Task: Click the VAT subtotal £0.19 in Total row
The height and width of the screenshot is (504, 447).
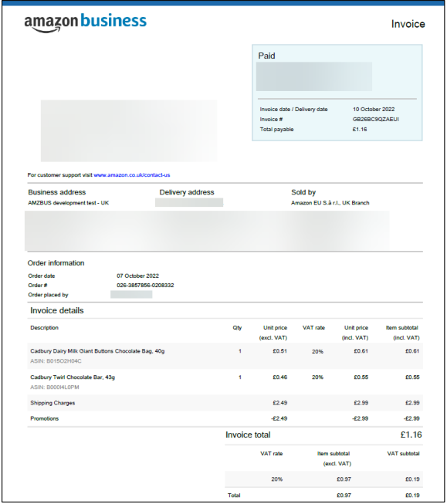Action: point(412,496)
